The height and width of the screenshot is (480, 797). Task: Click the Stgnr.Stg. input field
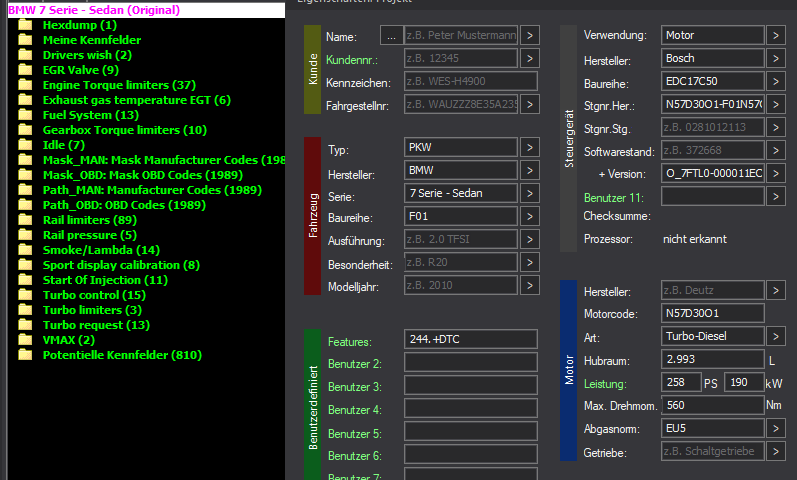coord(713,127)
